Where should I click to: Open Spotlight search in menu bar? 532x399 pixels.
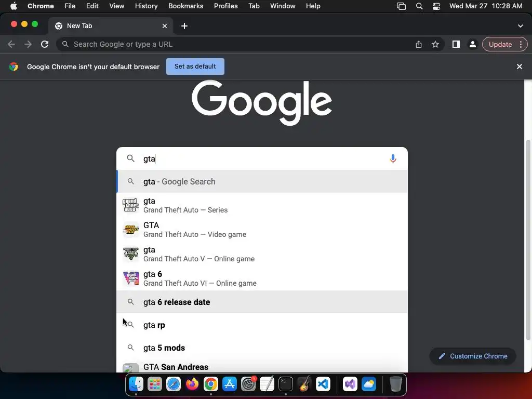419,6
